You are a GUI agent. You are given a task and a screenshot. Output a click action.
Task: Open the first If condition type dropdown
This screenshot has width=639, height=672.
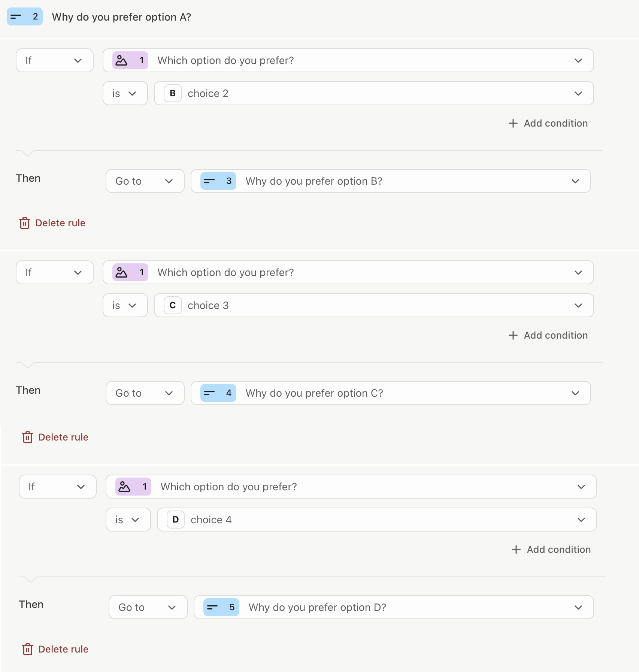click(x=55, y=60)
